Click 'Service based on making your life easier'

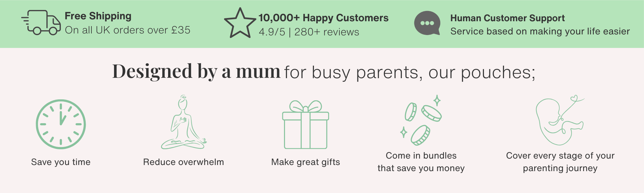click(x=540, y=32)
